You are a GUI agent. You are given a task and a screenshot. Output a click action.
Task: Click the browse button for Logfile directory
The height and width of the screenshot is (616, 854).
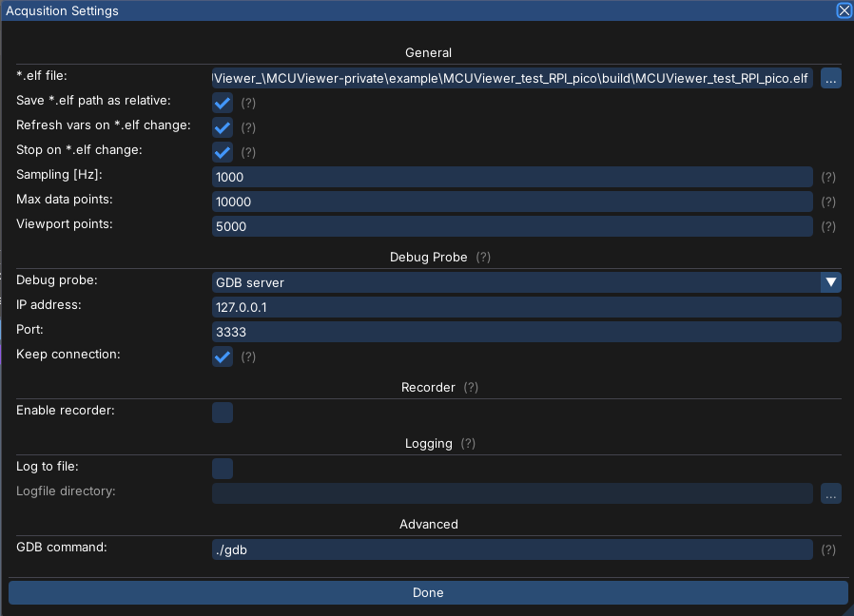[830, 493]
